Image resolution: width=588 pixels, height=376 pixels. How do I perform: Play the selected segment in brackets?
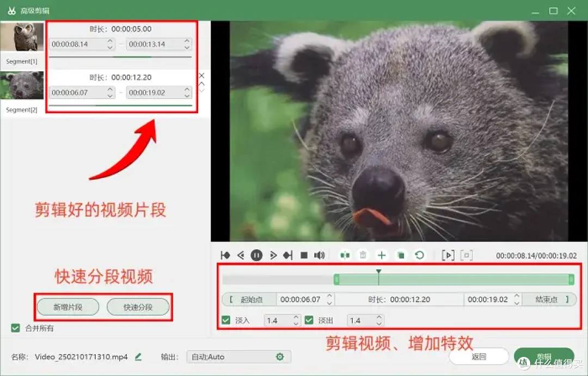point(448,255)
